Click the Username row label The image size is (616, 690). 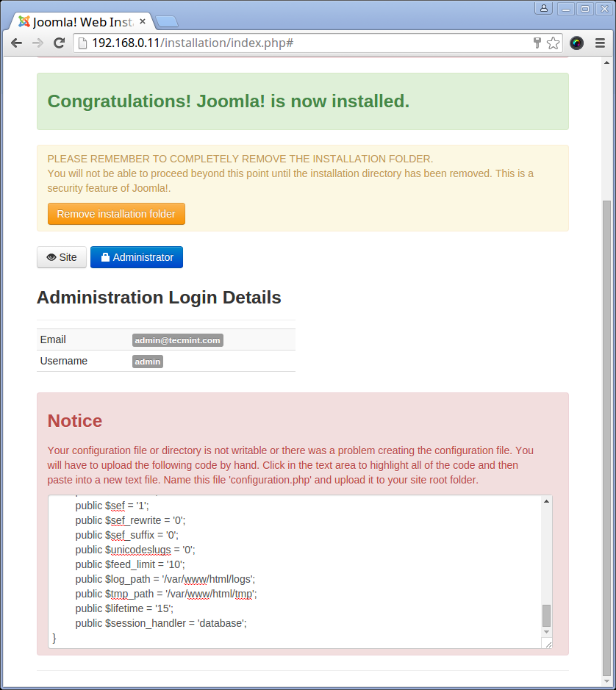(x=63, y=361)
